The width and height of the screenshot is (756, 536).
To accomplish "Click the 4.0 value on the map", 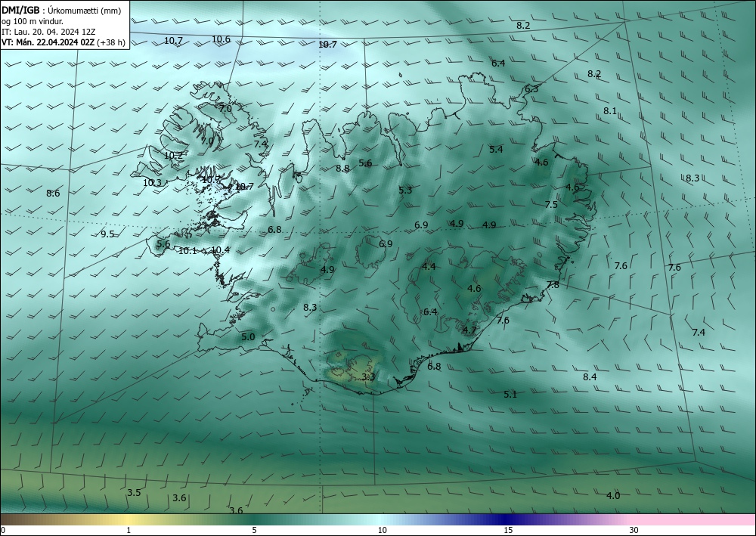I will click(x=613, y=495).
